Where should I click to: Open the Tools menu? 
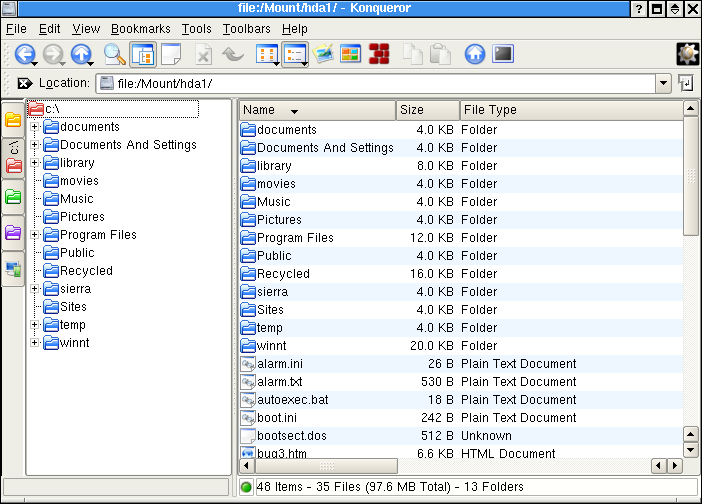(197, 29)
